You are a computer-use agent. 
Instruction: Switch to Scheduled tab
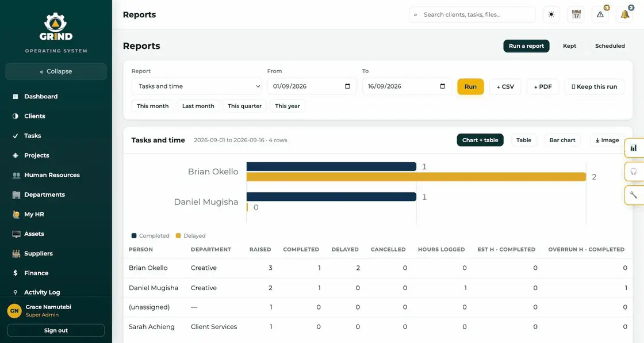(x=610, y=46)
